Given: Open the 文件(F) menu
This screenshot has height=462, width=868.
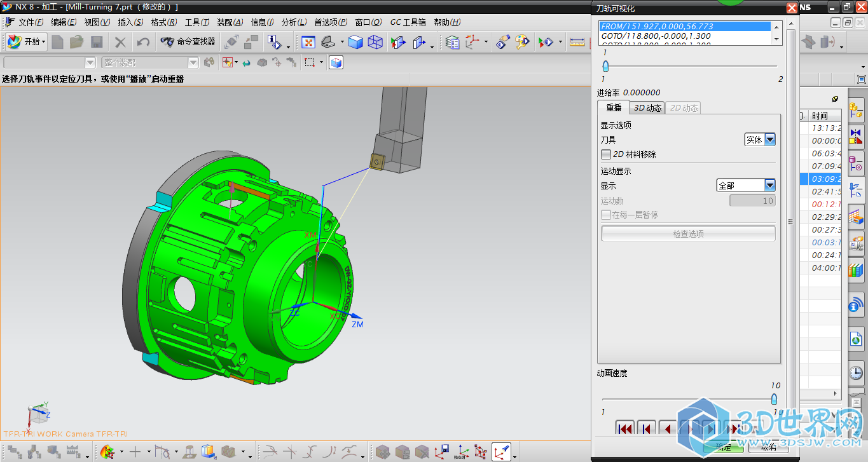Looking at the screenshot, I should [x=31, y=22].
